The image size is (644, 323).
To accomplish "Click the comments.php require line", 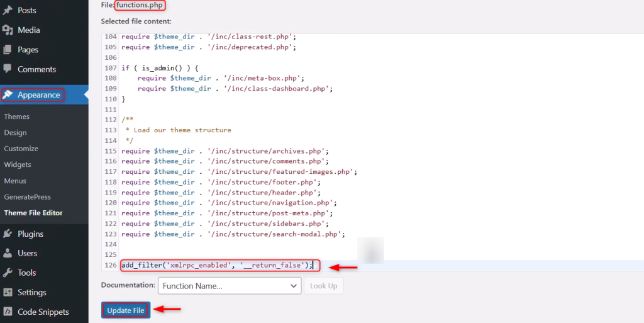I will click(225, 161).
